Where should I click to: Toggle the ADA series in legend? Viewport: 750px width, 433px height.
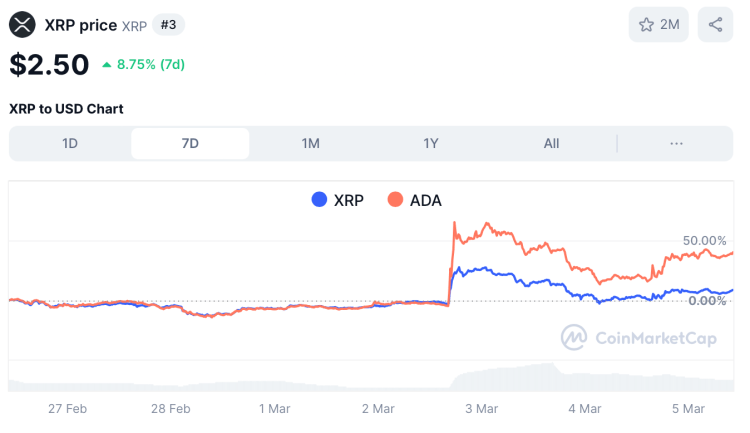click(x=413, y=200)
